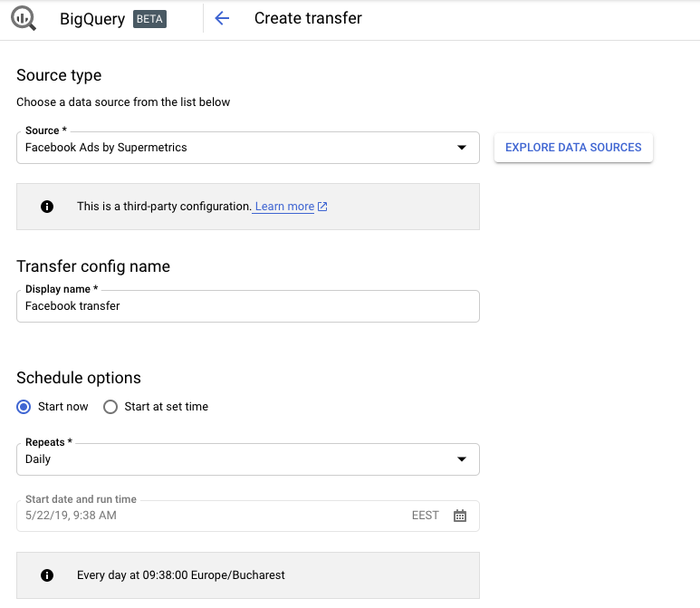Click 'Every day at 09:38:00 Europe/Bucharest' text
The width and height of the screenshot is (700, 608).
point(181,575)
